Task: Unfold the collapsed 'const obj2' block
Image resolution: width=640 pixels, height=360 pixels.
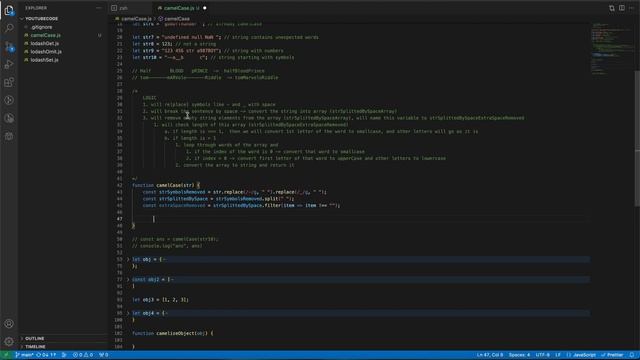Action: (128, 280)
